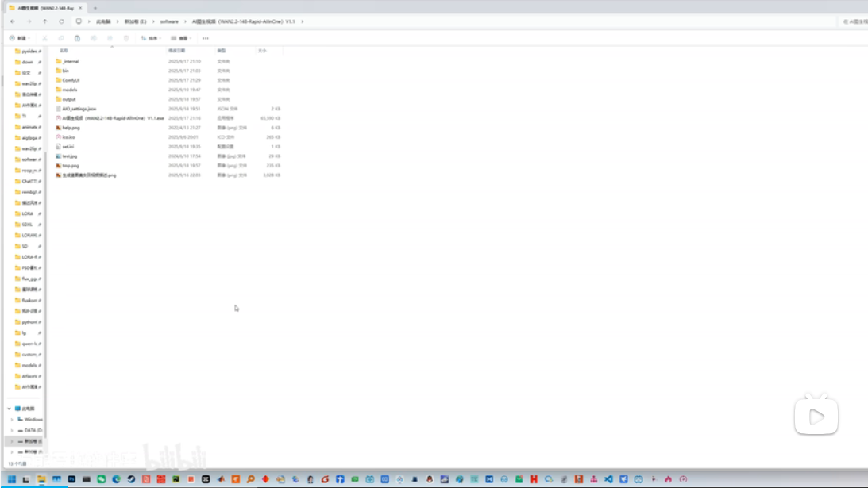The width and height of the screenshot is (868, 488).
Task: Expand the DATA (D:) drive node
Action: point(12,430)
